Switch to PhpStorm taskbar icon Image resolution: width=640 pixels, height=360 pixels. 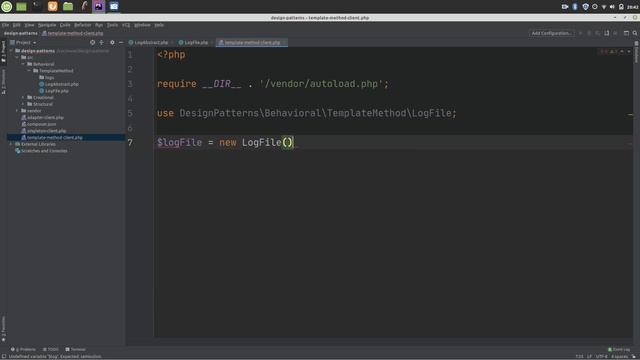pyautogui.click(x=99, y=6)
